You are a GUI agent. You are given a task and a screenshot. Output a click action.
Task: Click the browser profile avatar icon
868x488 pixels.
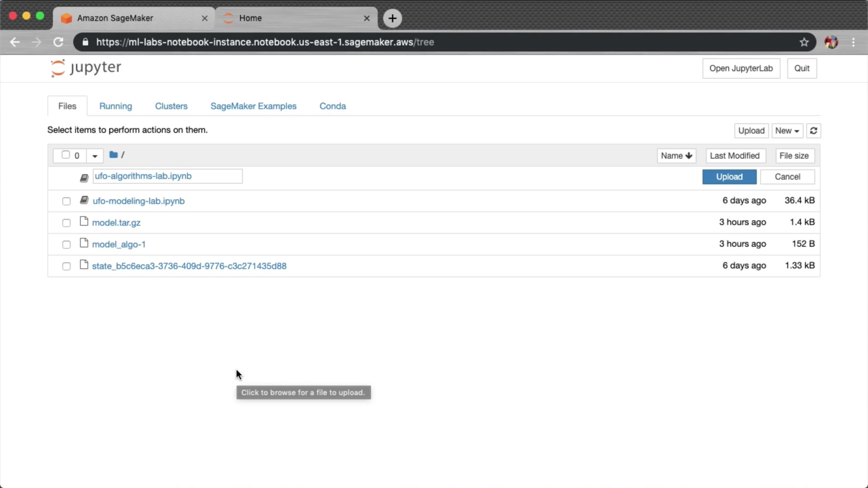[831, 42]
